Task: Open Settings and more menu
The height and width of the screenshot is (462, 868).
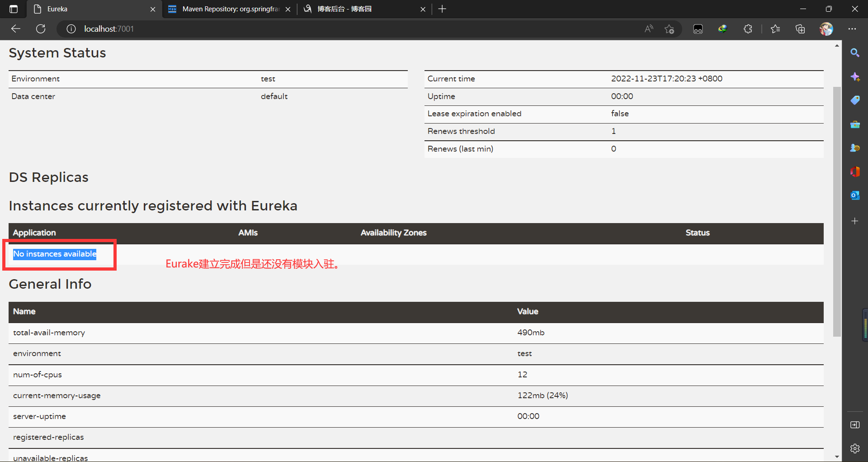Action: click(852, 29)
